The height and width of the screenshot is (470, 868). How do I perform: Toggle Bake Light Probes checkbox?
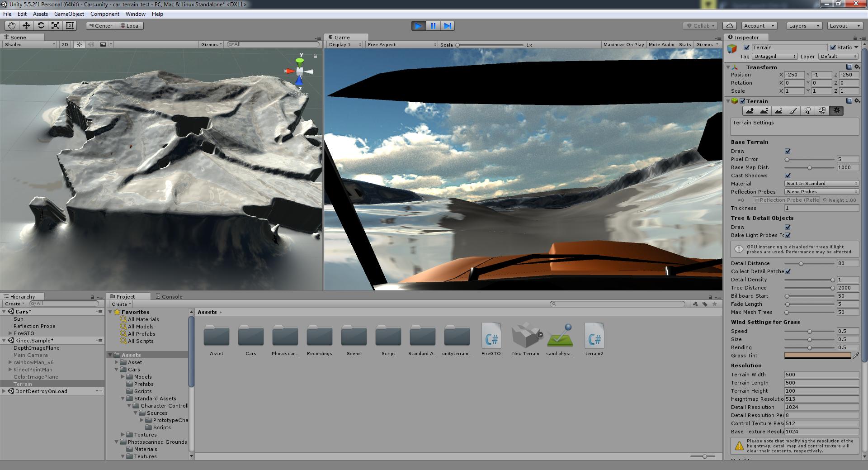click(788, 235)
